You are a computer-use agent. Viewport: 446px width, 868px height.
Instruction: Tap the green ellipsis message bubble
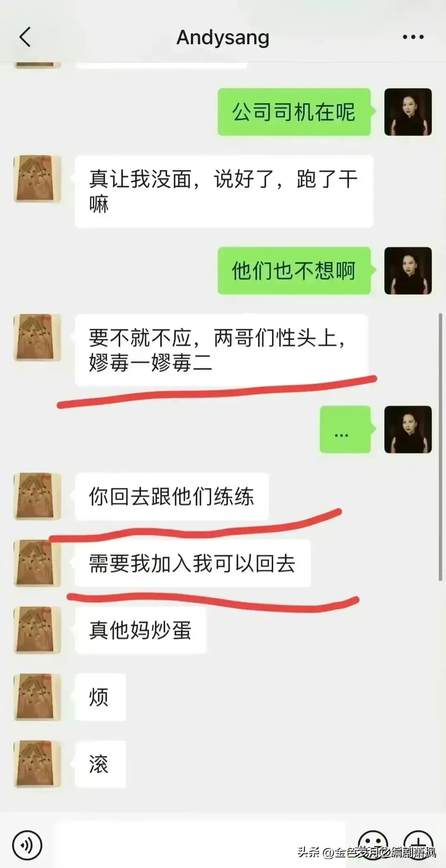(x=345, y=429)
